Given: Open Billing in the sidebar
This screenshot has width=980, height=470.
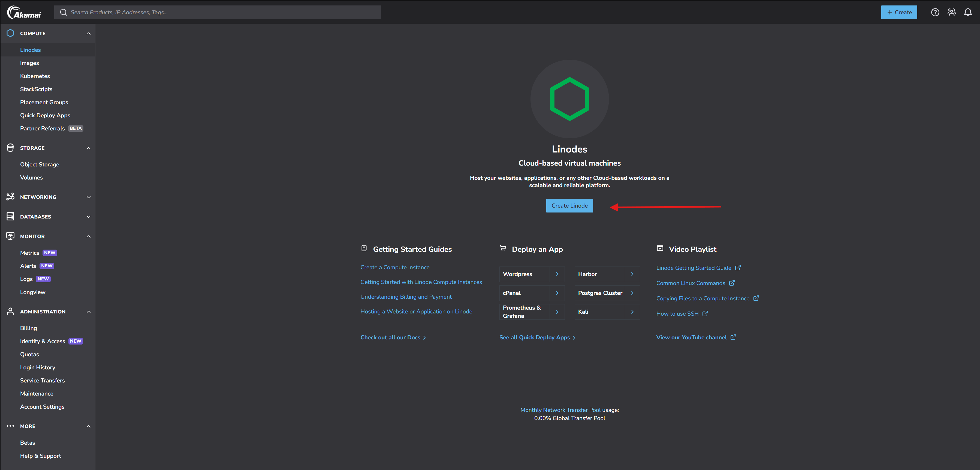Looking at the screenshot, I should (29, 328).
